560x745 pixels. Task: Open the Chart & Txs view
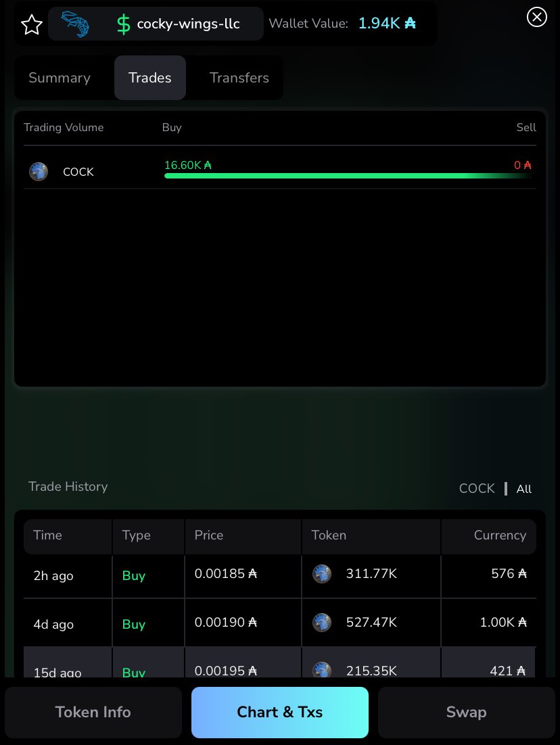(279, 712)
